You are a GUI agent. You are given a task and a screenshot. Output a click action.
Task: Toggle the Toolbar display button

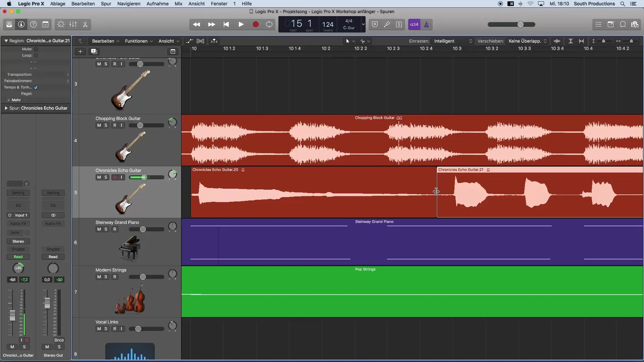point(45,24)
